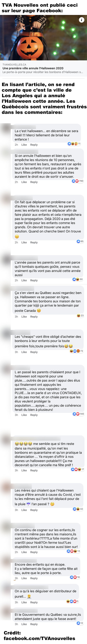Click the laughing reaction with 23 count
This screenshot has width=87, height=644.
coord(80,315)
